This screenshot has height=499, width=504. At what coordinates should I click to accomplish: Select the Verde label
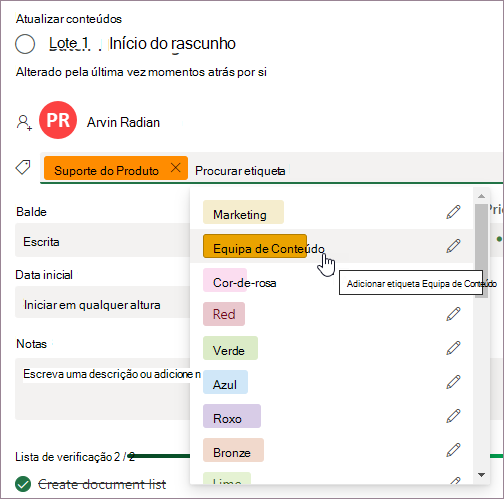click(230, 348)
